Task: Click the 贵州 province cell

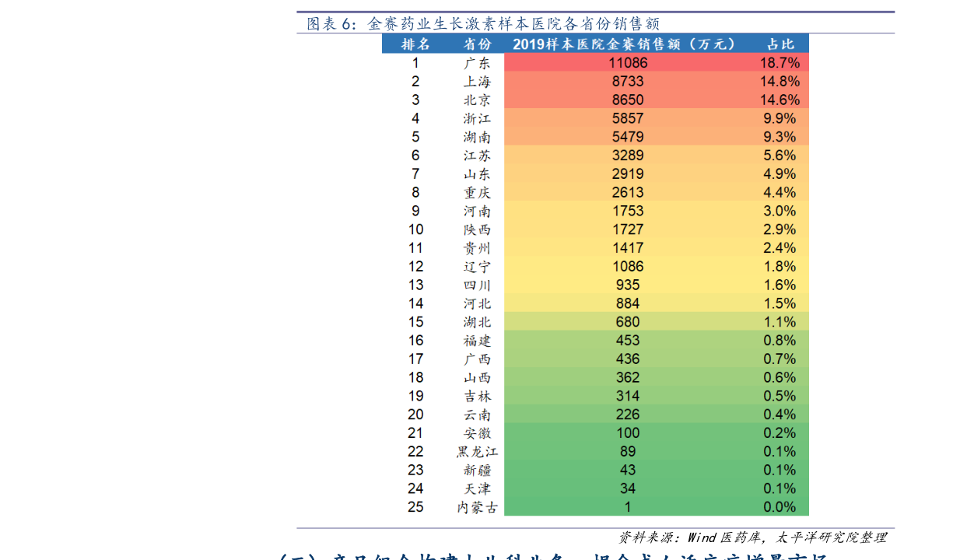Action: 477,248
